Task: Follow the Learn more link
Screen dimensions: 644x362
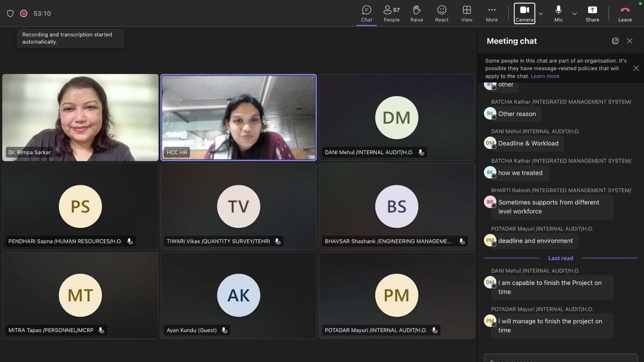Action: (545, 76)
